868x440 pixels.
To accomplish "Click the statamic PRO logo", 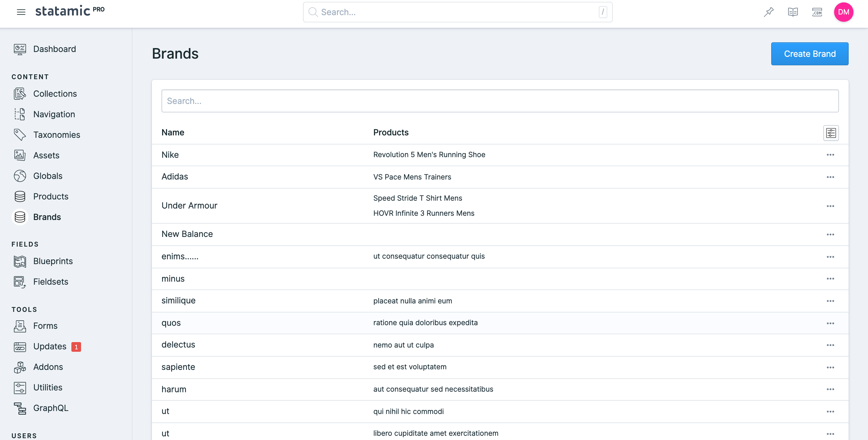I will tap(70, 11).
